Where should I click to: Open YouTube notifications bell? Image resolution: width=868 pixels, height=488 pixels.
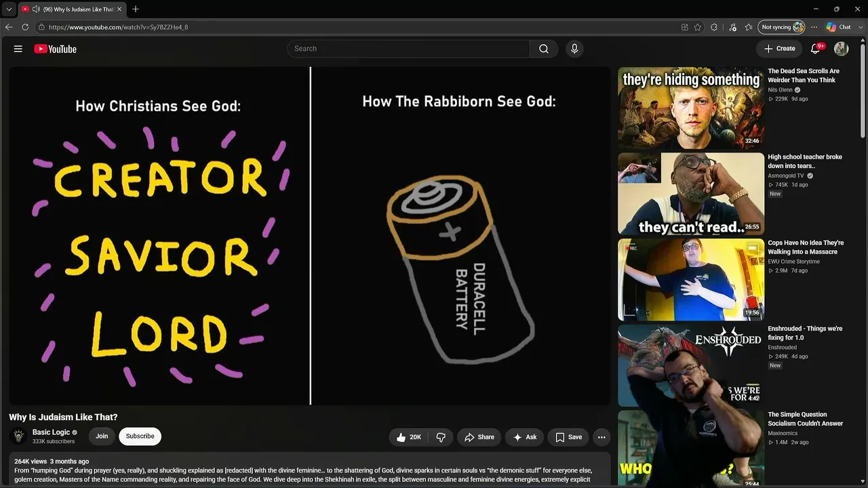point(817,48)
